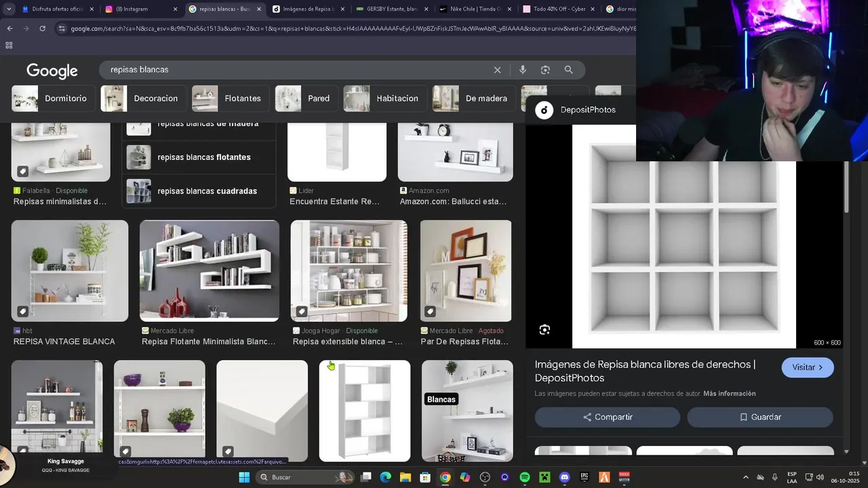Screen dimensions: 868x488
Task: Select suggestion repisas blancas cuadradas
Action: (199, 191)
